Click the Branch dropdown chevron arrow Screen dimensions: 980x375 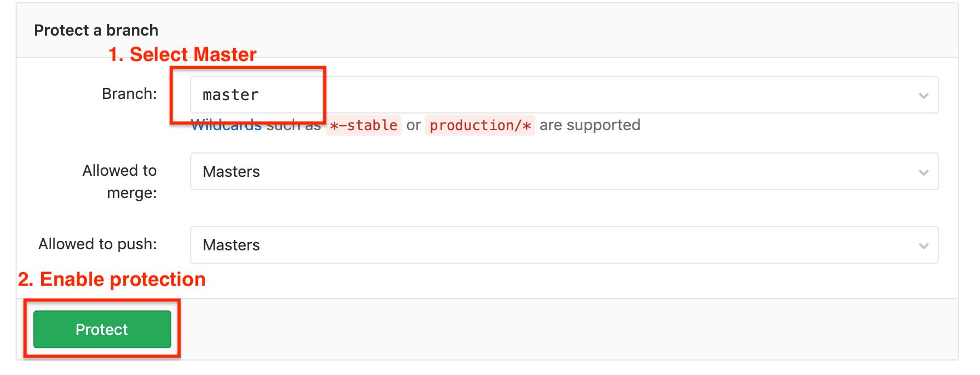tap(923, 96)
